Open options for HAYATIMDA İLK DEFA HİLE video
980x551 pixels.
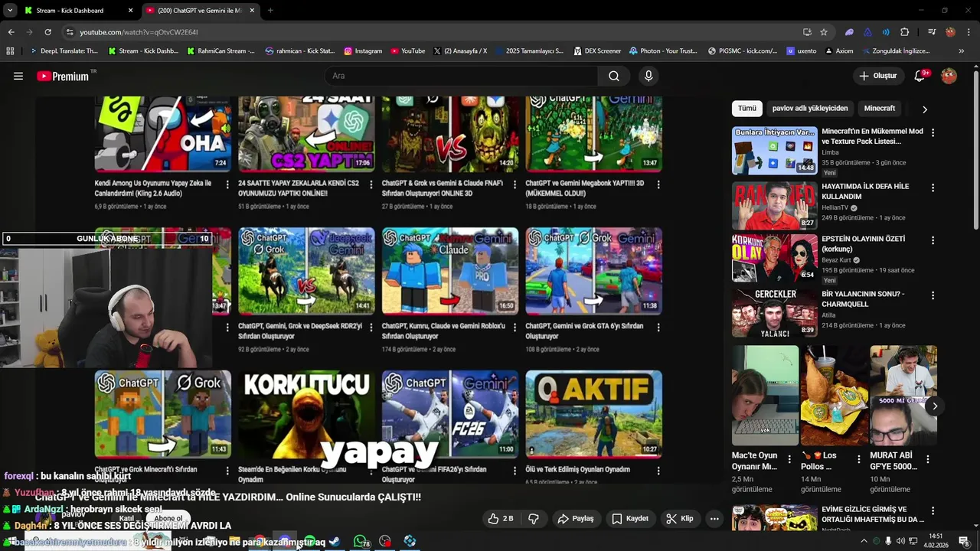[933, 187]
